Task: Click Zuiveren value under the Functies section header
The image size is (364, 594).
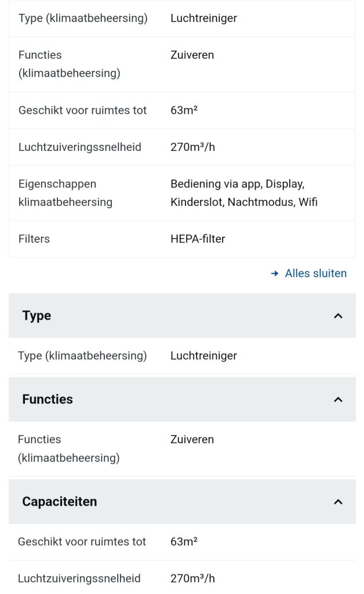Action: pos(192,439)
